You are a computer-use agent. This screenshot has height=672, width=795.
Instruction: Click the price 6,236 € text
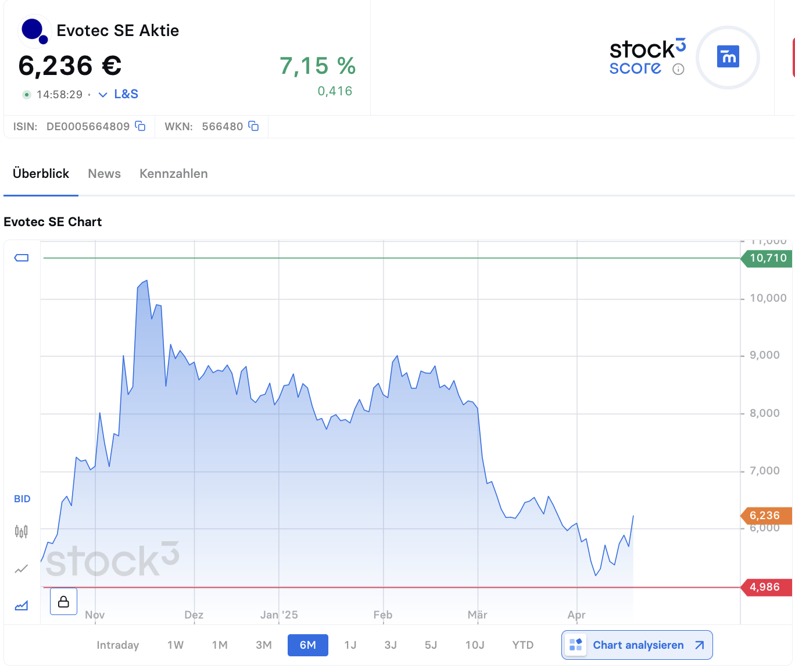click(70, 66)
